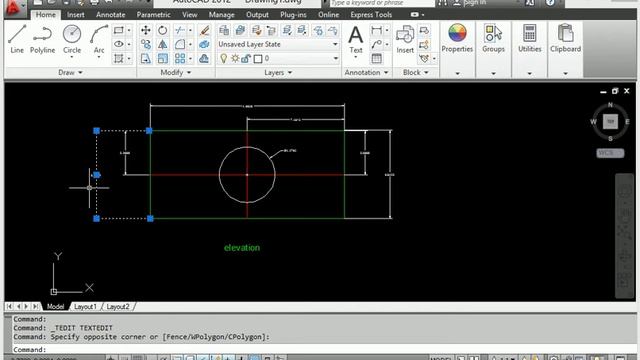The image size is (640, 360).
Task: Click the Trim tool icon
Action: click(180, 30)
